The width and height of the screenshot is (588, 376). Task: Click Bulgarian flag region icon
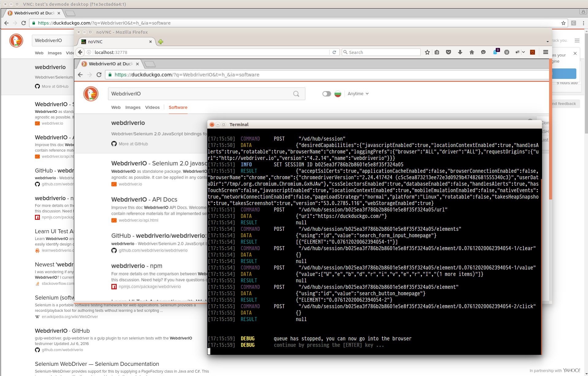tap(338, 94)
